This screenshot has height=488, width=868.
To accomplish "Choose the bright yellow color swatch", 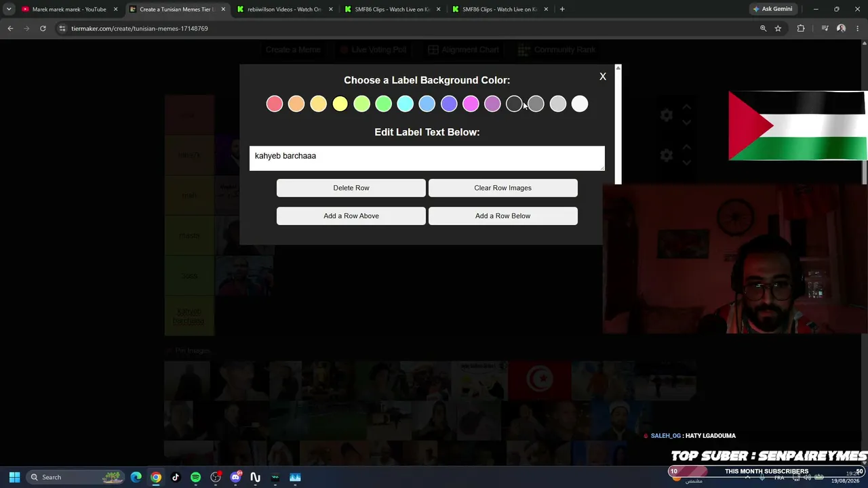I will coord(340,104).
